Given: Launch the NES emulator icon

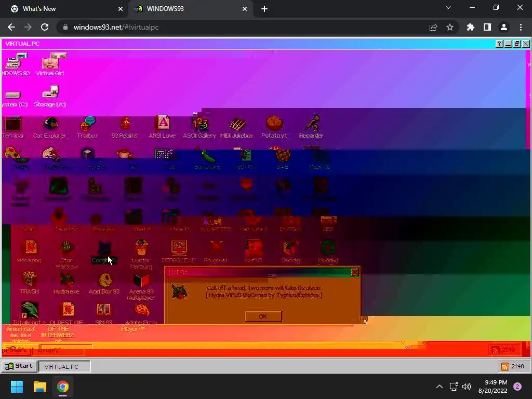Looking at the screenshot, I should [328, 222].
